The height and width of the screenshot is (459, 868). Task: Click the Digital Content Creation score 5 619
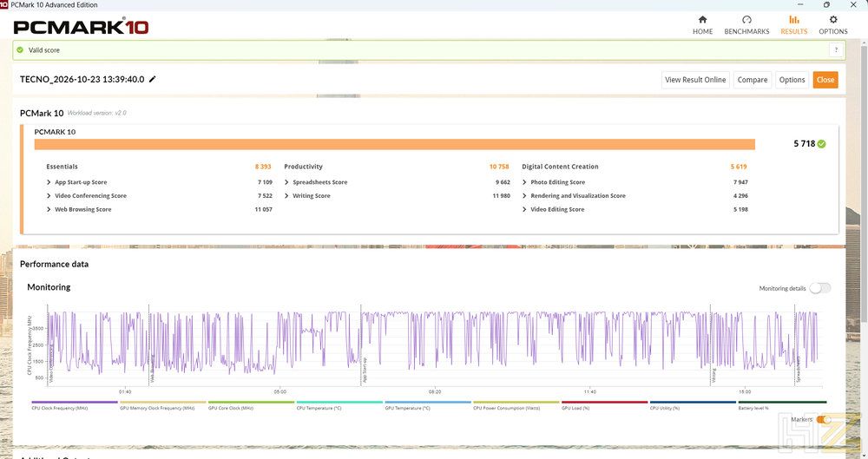click(x=739, y=167)
